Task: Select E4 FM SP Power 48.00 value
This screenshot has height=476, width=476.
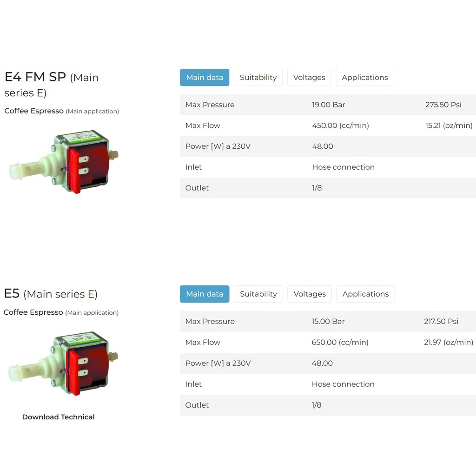Action: (x=323, y=146)
